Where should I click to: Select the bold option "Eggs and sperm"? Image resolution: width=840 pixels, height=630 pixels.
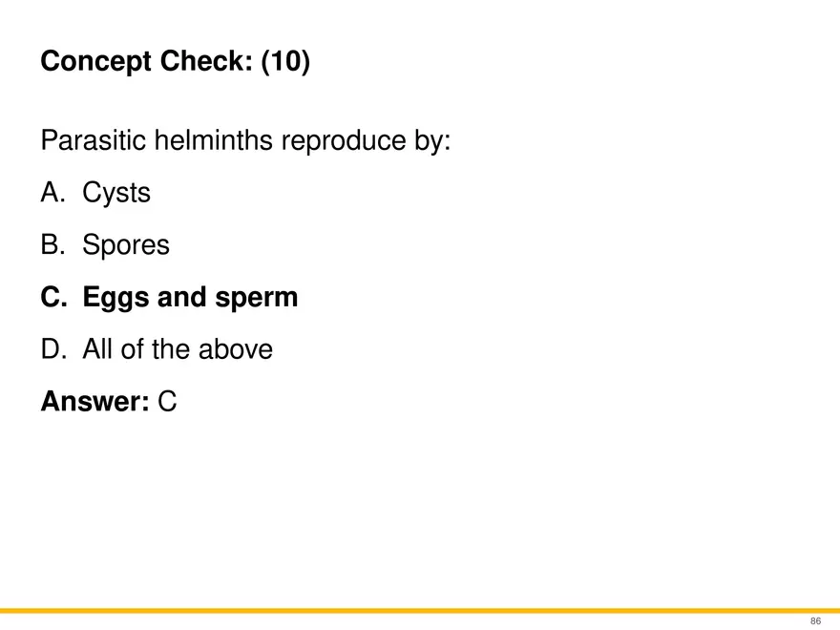tap(190, 298)
